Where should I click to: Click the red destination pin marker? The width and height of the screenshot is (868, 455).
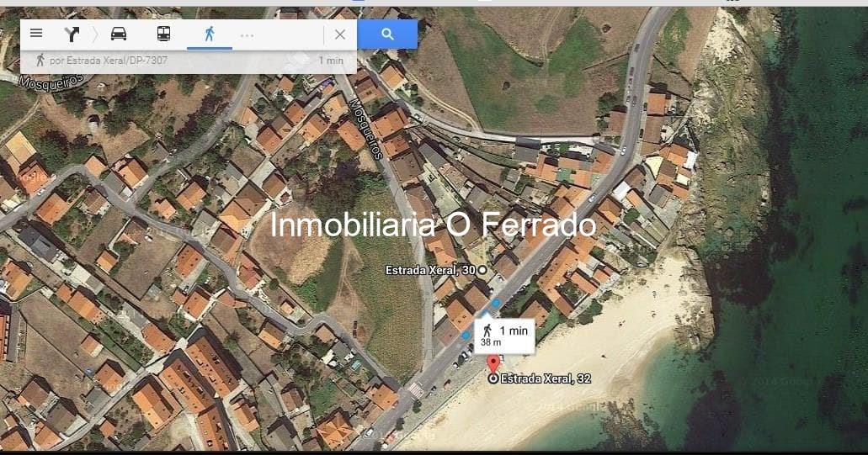point(493,364)
